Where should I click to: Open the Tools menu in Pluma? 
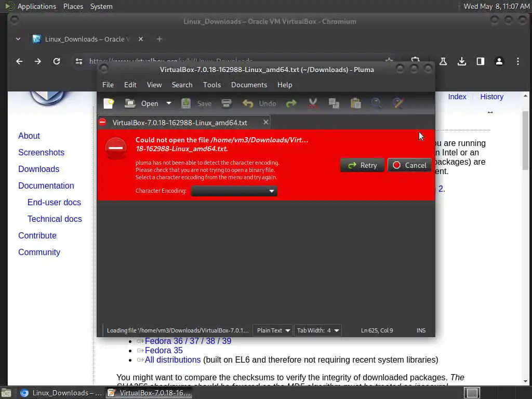pyautogui.click(x=212, y=85)
